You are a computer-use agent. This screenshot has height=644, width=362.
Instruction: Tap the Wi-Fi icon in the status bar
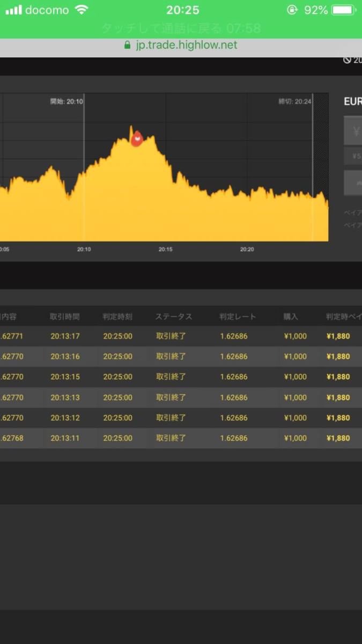[x=82, y=10]
